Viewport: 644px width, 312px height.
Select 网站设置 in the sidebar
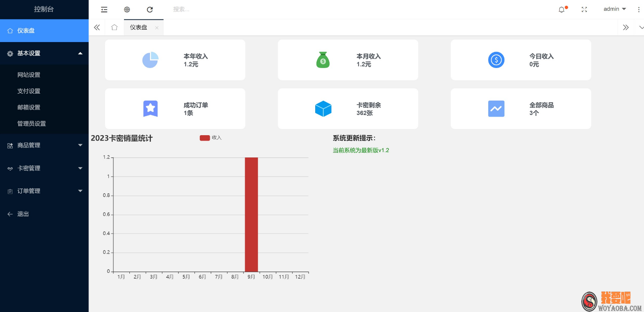(28, 75)
